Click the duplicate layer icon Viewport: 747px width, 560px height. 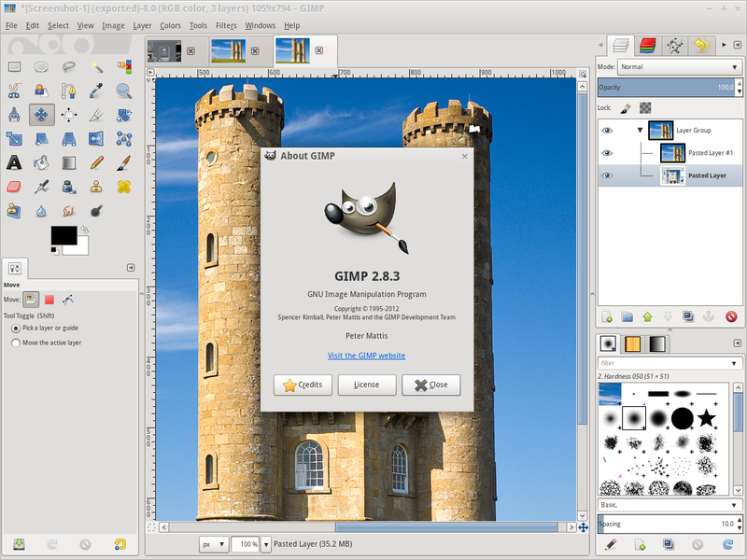coord(688,316)
